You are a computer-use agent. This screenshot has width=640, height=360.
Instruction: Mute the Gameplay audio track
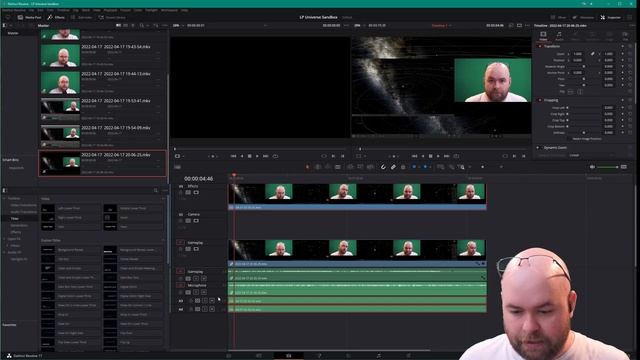click(x=204, y=278)
